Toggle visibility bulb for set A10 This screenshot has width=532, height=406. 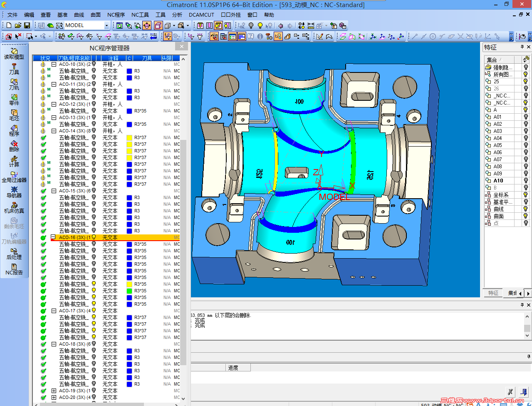click(x=526, y=181)
